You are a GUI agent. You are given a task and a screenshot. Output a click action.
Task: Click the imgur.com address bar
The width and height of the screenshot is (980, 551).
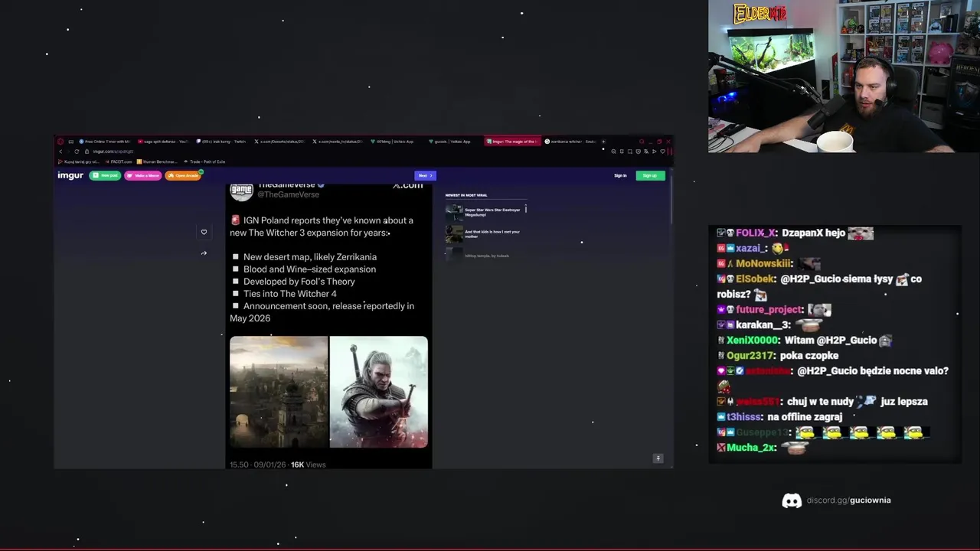[x=345, y=152]
